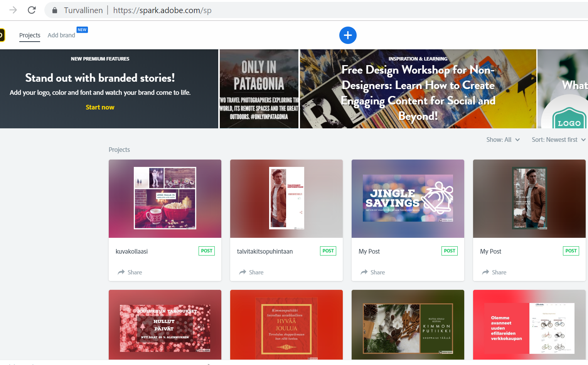588x365 pixels.
Task: Click the Start now link
Action: [x=100, y=107]
